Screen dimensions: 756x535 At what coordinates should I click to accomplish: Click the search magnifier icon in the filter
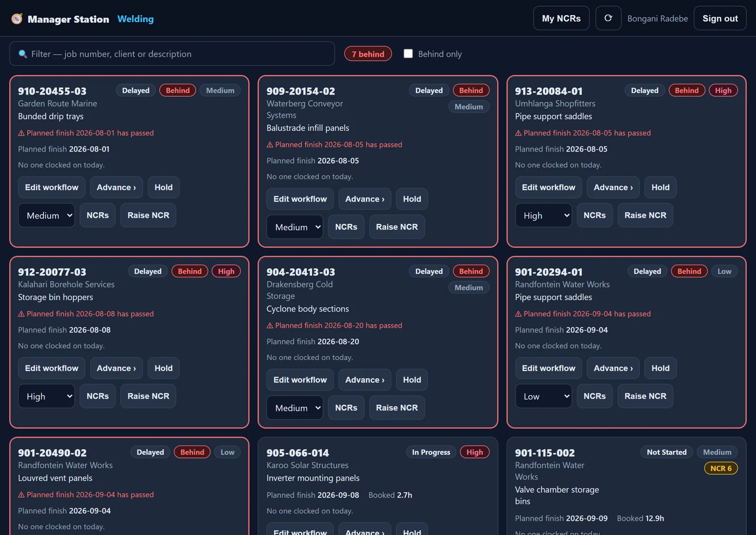(x=23, y=54)
